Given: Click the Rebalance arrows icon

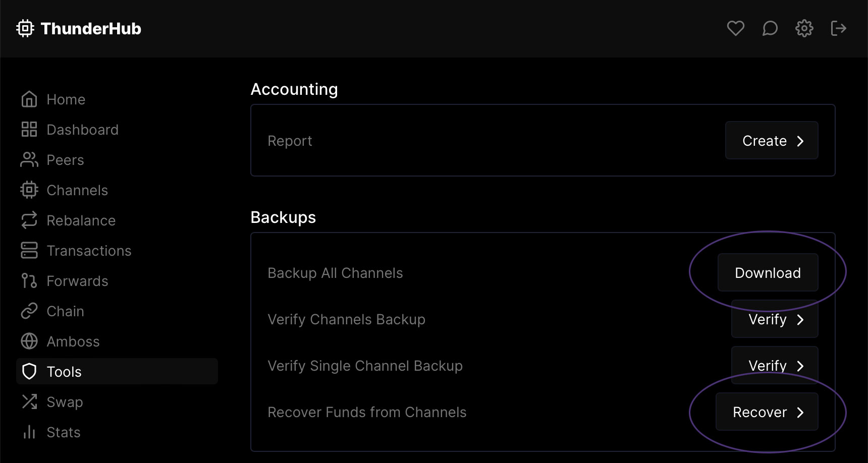Looking at the screenshot, I should (29, 220).
